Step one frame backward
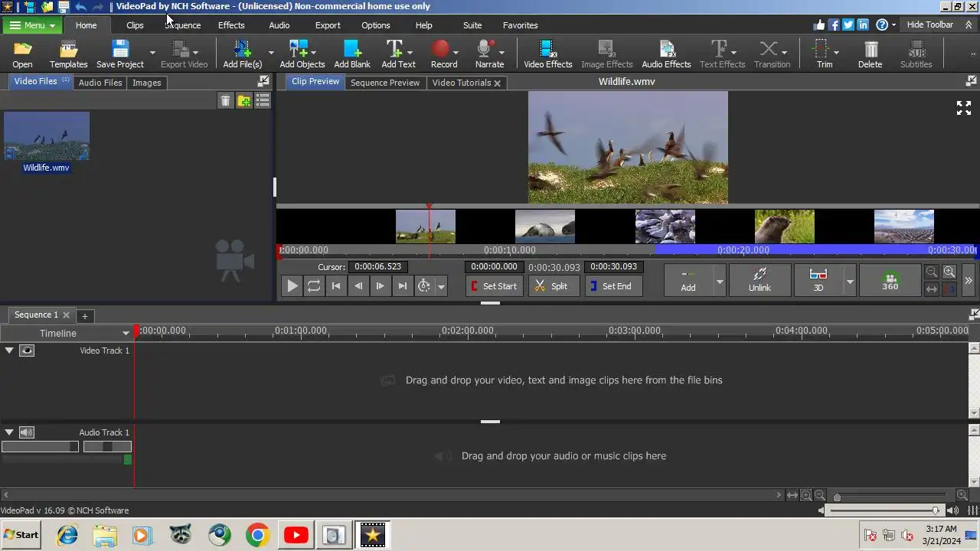Screen dimensions: 980x551 click(358, 286)
